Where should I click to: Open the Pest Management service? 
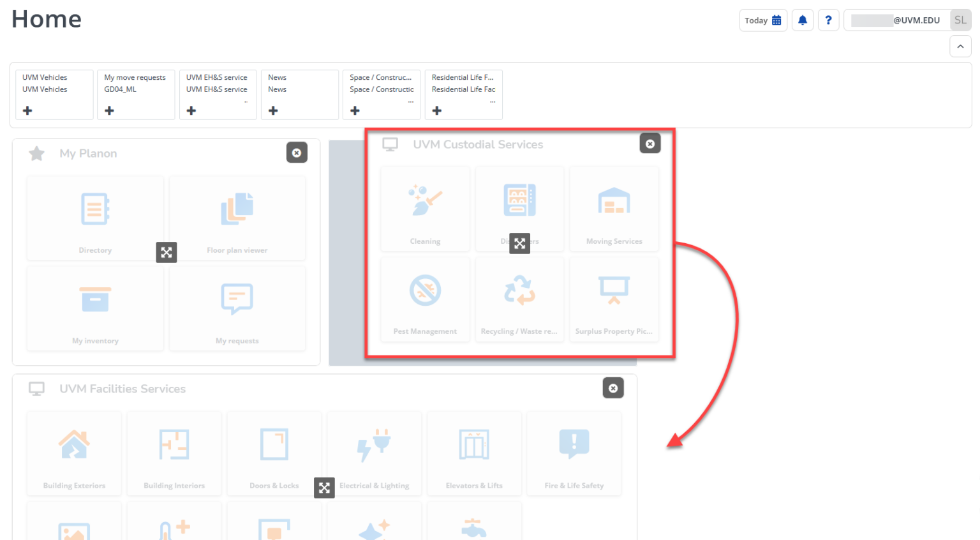[425, 299]
